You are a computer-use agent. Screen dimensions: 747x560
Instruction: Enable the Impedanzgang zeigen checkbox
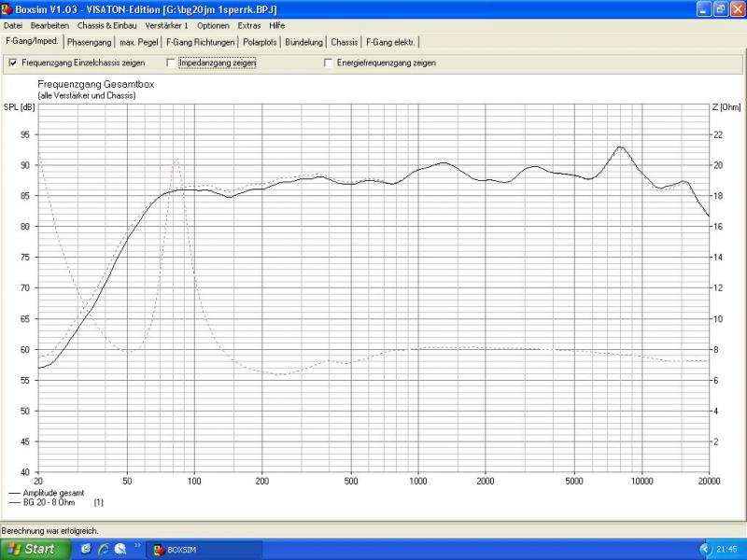coord(170,63)
